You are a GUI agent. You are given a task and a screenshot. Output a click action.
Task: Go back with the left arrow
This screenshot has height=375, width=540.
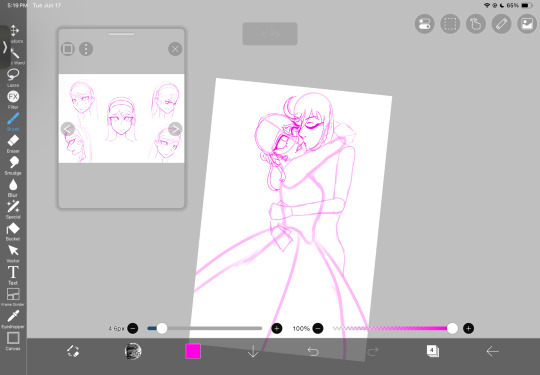coord(492,351)
